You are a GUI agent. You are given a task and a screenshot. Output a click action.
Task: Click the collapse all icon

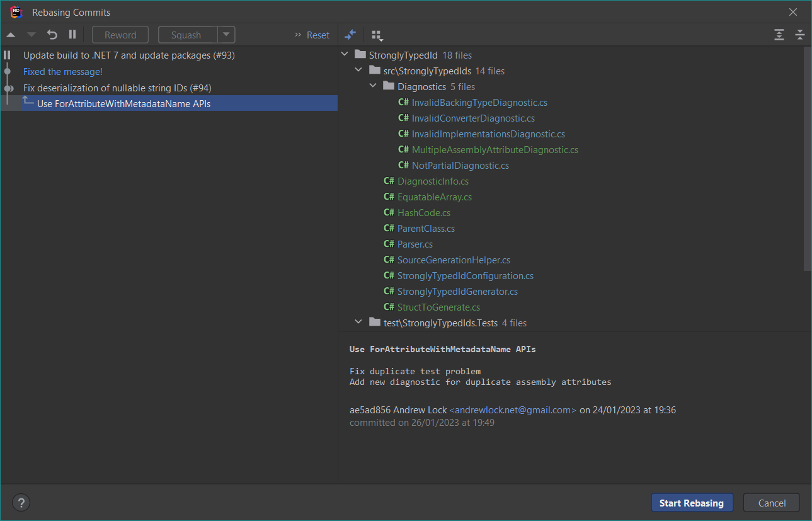point(799,35)
